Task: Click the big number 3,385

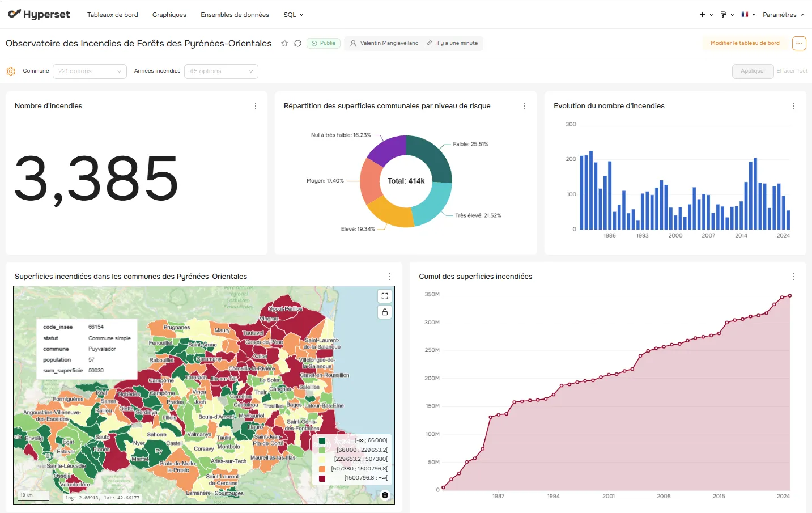Action: [96, 179]
